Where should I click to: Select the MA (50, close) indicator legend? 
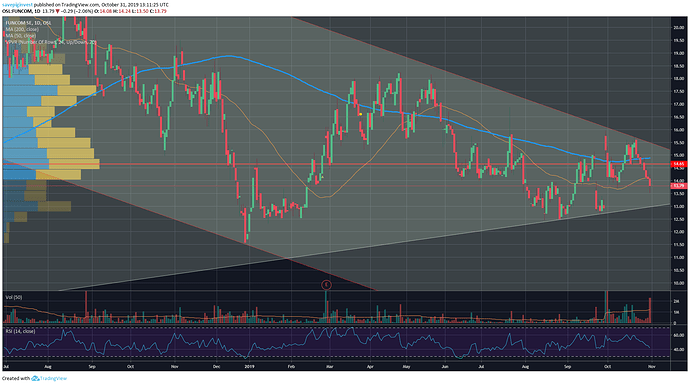click(x=21, y=36)
